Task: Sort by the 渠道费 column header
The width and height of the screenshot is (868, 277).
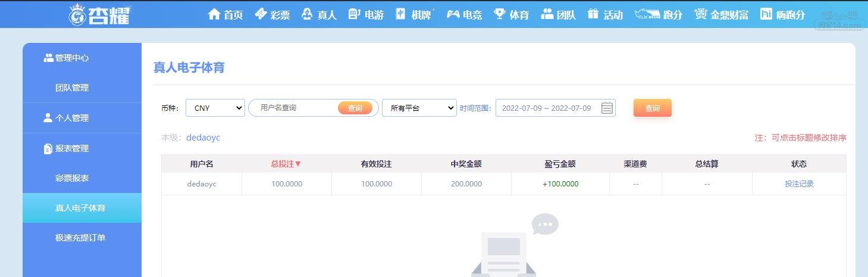Action: [635, 164]
